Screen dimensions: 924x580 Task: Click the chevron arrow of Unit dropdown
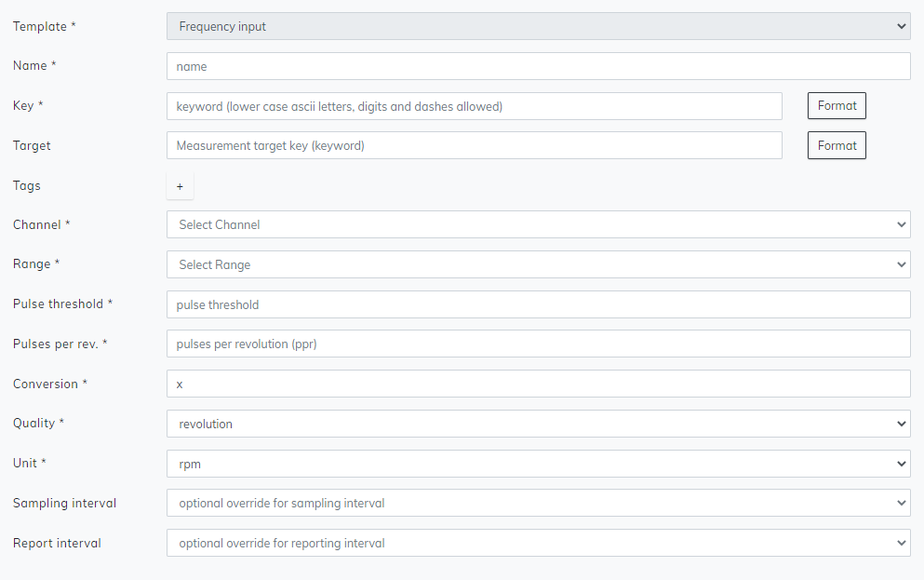point(901,464)
